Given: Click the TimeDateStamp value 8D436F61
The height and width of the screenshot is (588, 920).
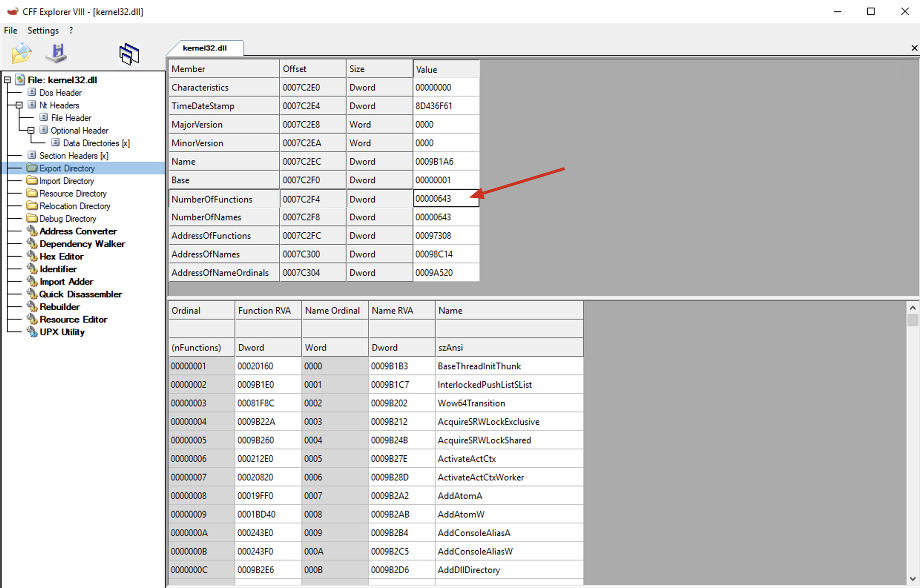Looking at the screenshot, I should tap(446, 106).
